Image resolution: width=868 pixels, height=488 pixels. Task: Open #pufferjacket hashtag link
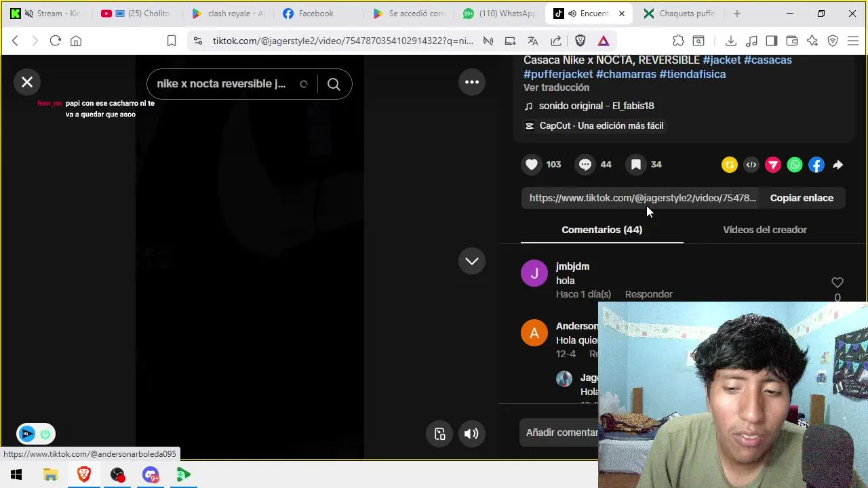[558, 74]
